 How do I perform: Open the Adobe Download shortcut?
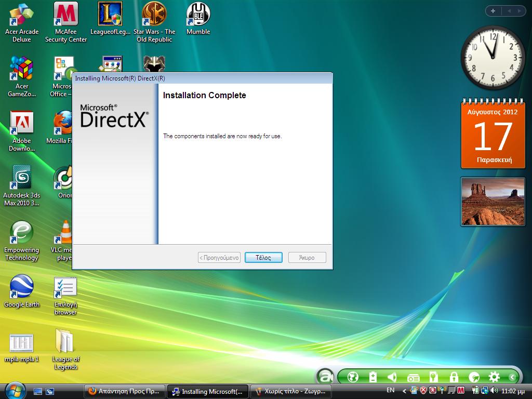coord(22,131)
